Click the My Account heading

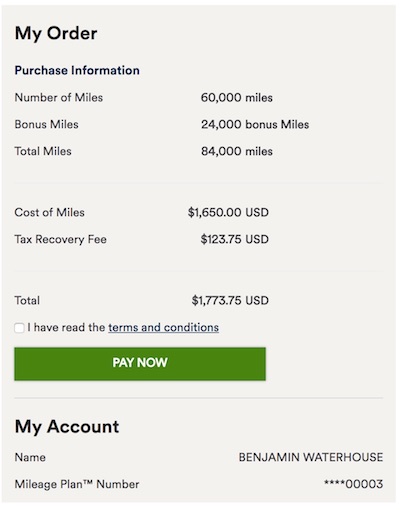[67, 427]
